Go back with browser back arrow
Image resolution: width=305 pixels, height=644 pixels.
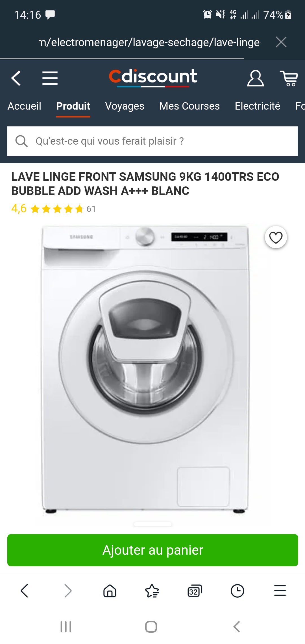25,591
